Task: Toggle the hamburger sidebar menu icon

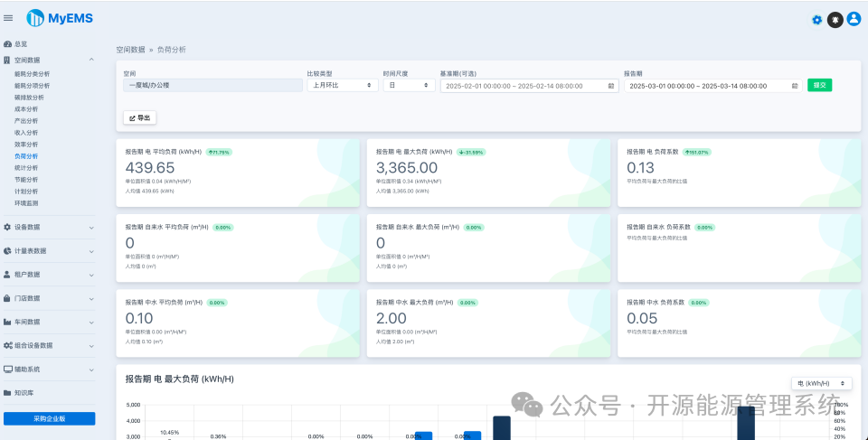Action: [8, 18]
